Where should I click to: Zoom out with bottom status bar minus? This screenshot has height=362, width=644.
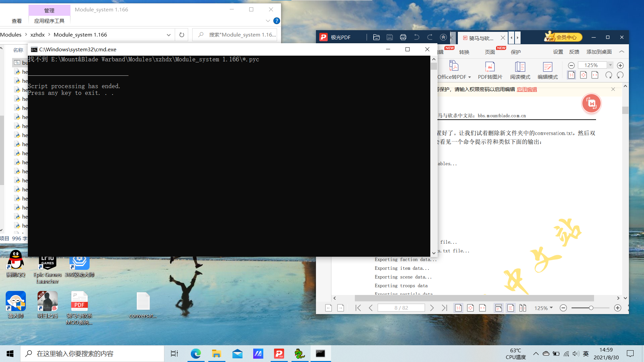[563, 308]
